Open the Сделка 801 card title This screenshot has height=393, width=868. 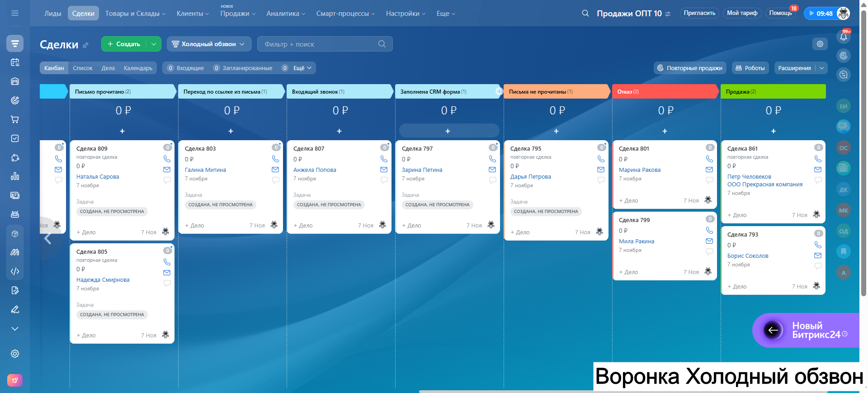[634, 148]
